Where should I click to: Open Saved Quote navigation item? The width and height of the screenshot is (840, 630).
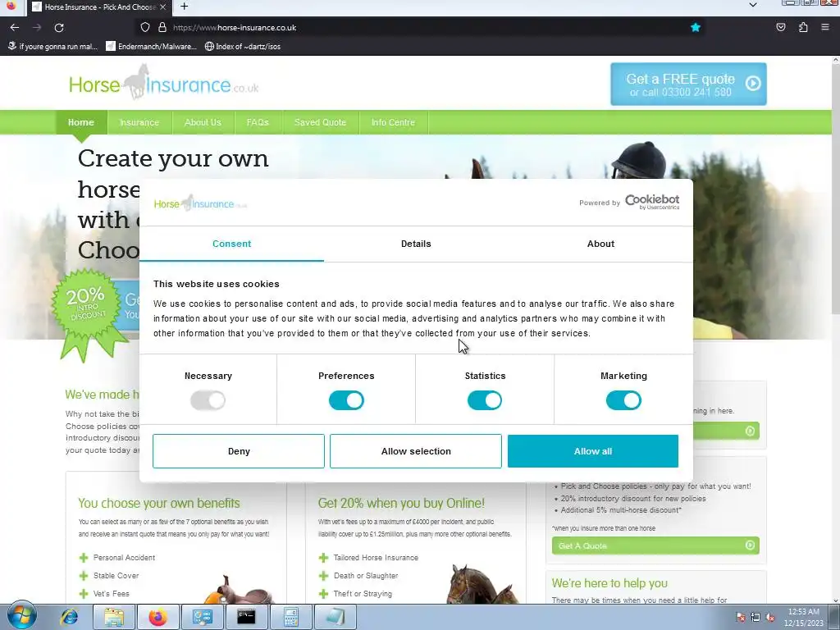tap(320, 122)
